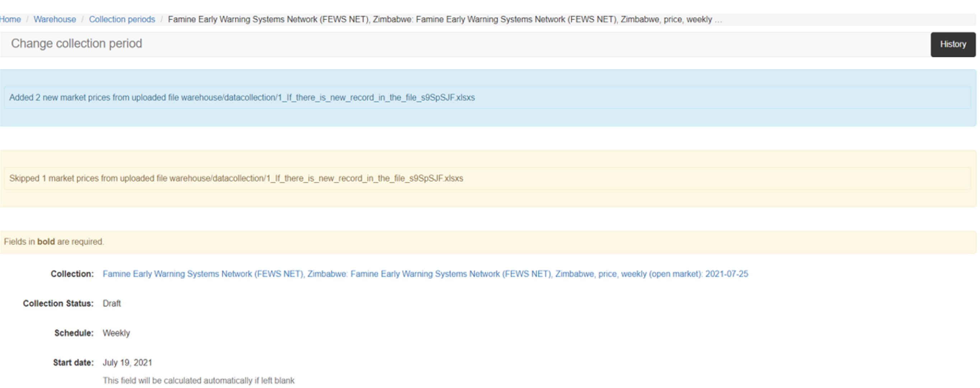Navigate to Collection periods breadcrumb
Viewport: 980px width, 388px height.
[x=122, y=19]
